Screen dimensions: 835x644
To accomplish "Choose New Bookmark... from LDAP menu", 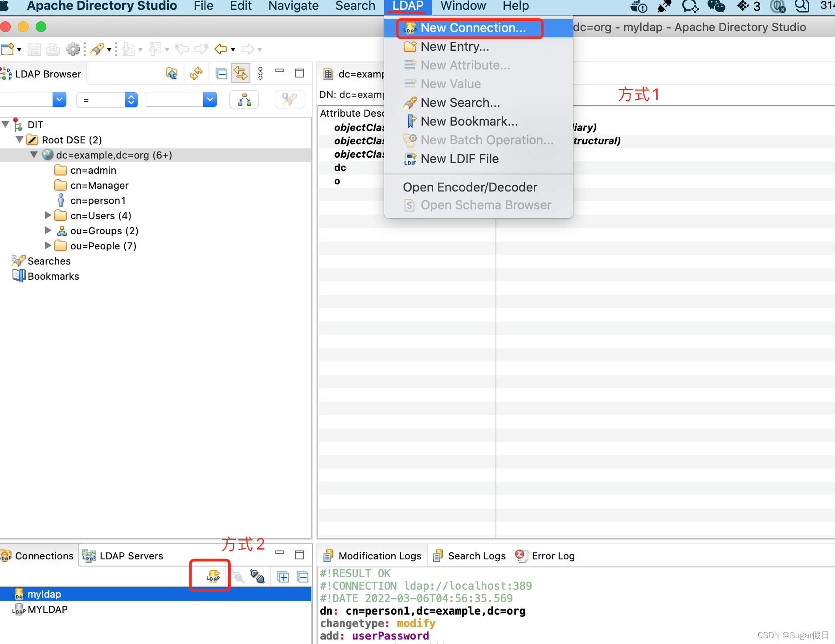I will (478, 122).
